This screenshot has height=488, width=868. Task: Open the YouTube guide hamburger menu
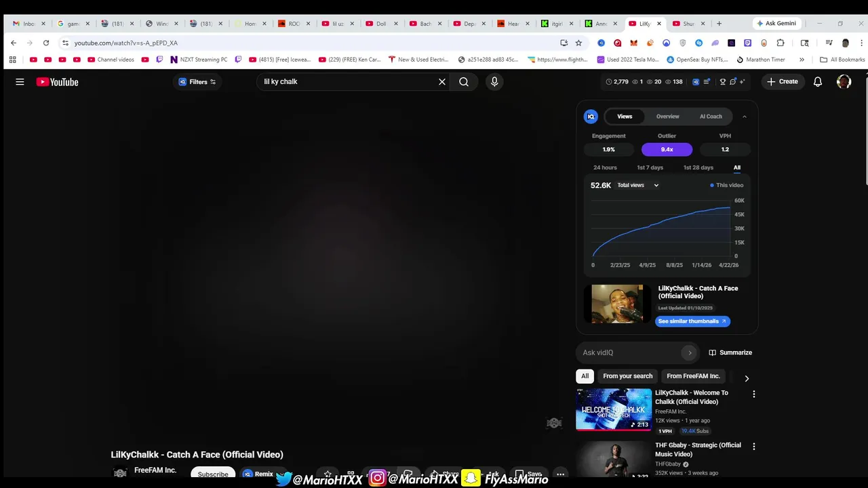(20, 82)
